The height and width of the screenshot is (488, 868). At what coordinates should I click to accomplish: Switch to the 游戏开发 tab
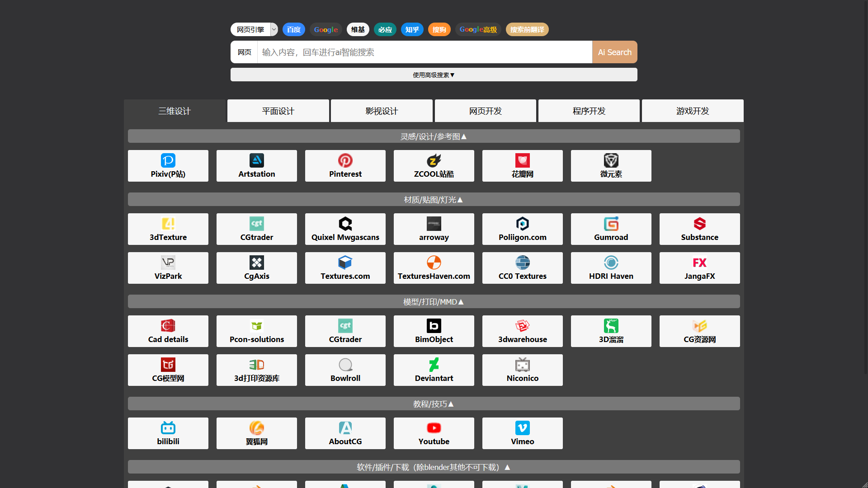click(x=692, y=111)
